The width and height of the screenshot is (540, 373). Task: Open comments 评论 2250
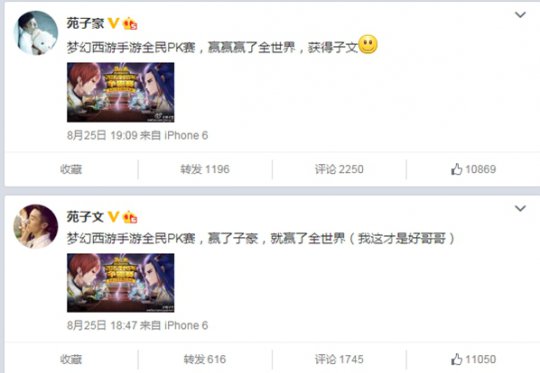click(x=339, y=169)
